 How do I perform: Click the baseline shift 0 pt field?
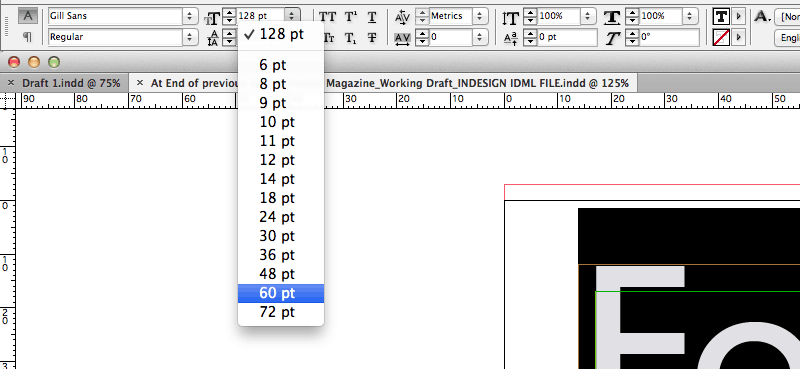pos(567,37)
